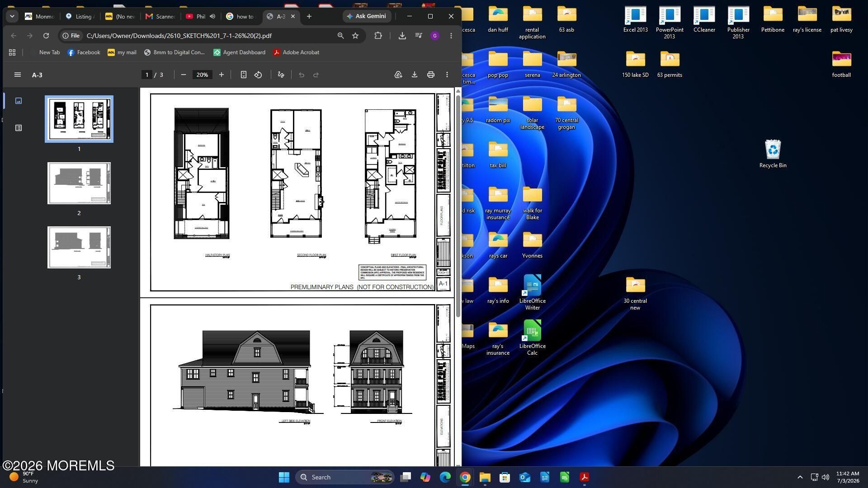Show thumbnails view in PDF sidebar

pyautogui.click(x=19, y=101)
